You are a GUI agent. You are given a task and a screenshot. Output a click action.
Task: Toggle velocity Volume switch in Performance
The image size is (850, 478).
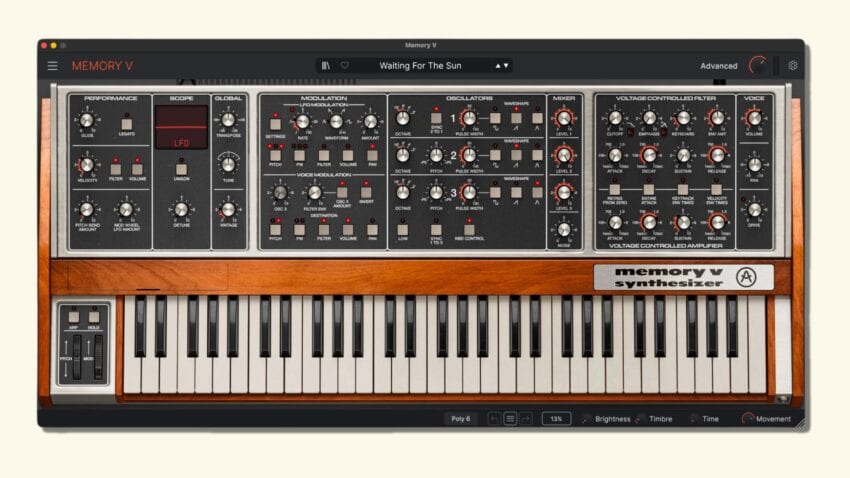[137, 169]
